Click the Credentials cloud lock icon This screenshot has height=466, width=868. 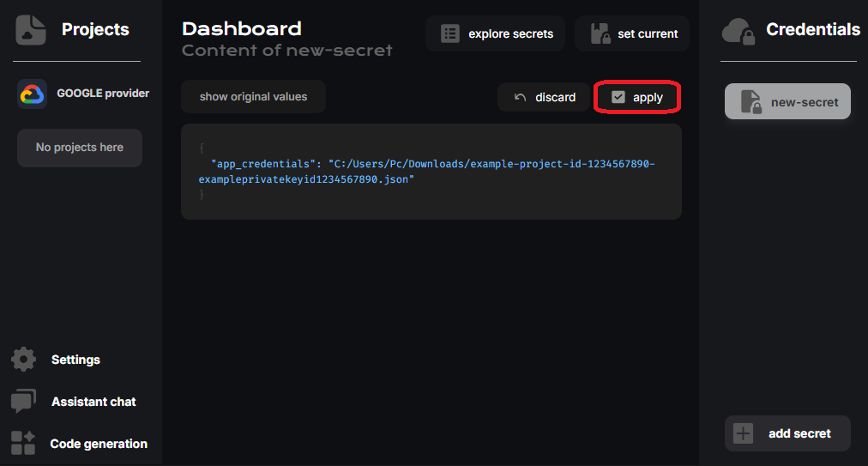point(738,31)
